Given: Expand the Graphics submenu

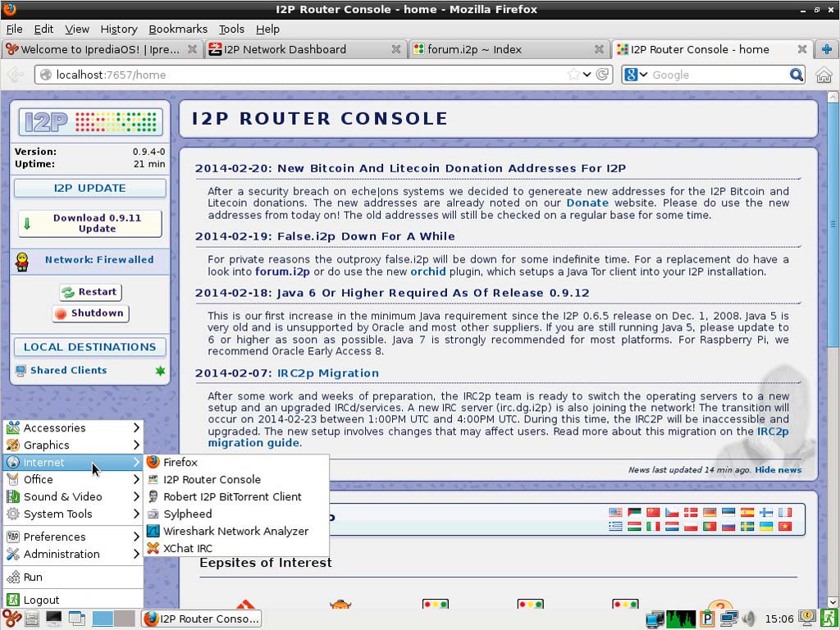Looking at the screenshot, I should pyautogui.click(x=73, y=445).
